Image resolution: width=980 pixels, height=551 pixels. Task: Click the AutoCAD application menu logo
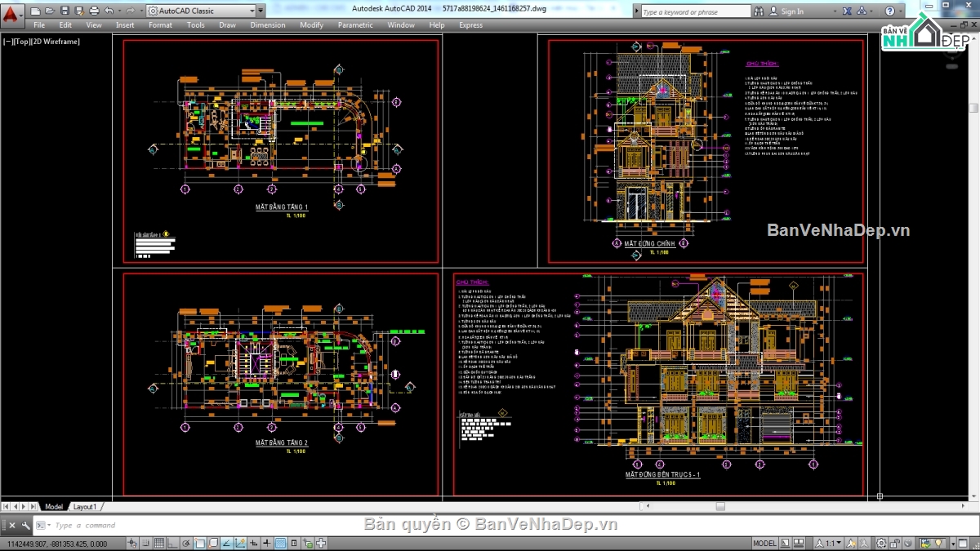coord(13,13)
